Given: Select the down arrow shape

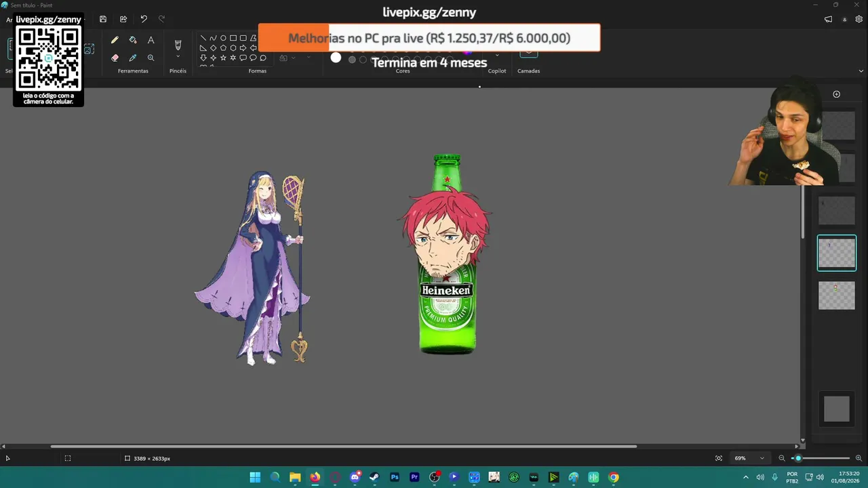Looking at the screenshot, I should tap(203, 58).
